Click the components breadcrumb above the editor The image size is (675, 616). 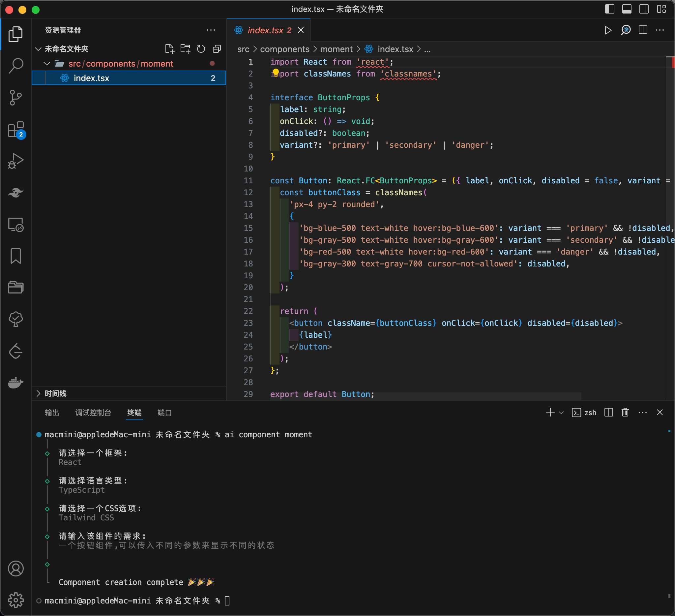pyautogui.click(x=284, y=49)
